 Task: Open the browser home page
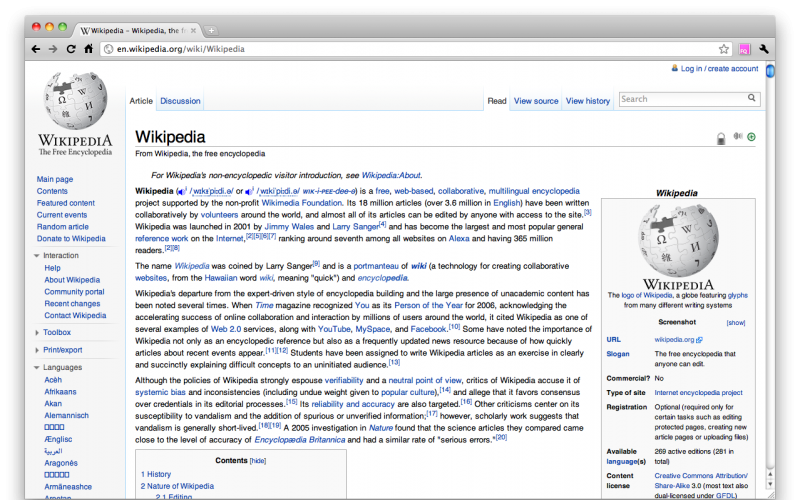[88, 48]
